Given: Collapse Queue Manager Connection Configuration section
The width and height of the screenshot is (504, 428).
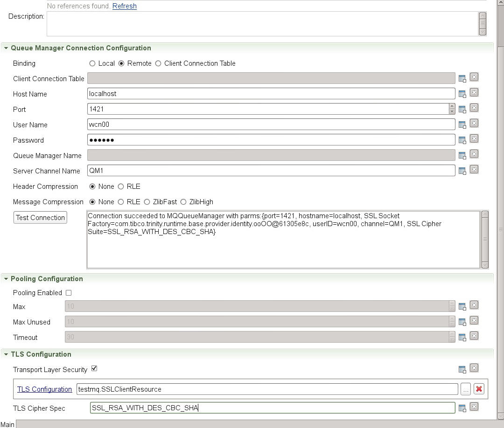Looking at the screenshot, I should coord(6,48).
